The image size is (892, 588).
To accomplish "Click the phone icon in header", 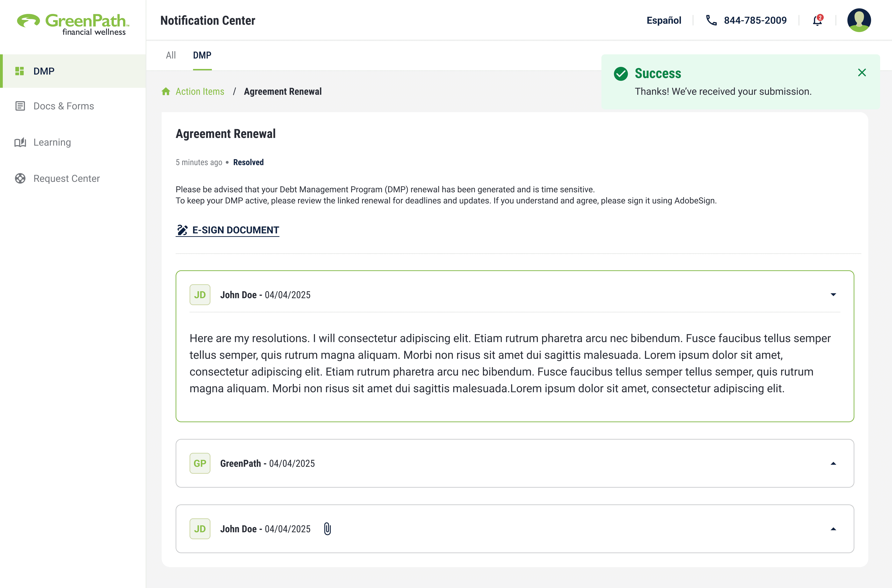I will tap(711, 20).
